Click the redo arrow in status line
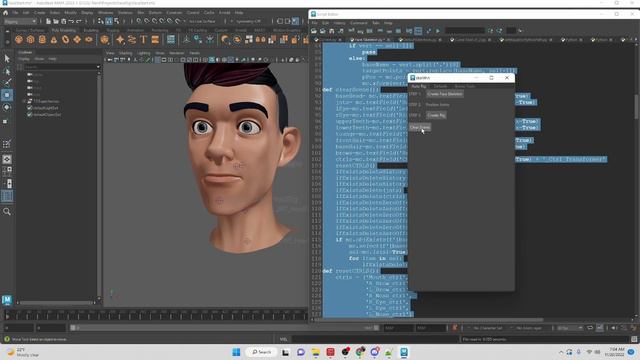Image resolution: width=640 pixels, height=360 pixels. [79, 21]
